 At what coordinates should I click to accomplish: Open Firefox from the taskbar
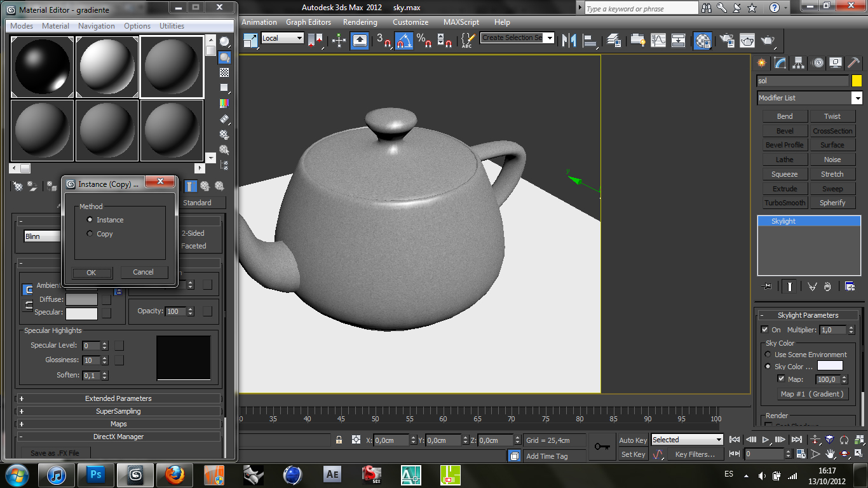[174, 474]
